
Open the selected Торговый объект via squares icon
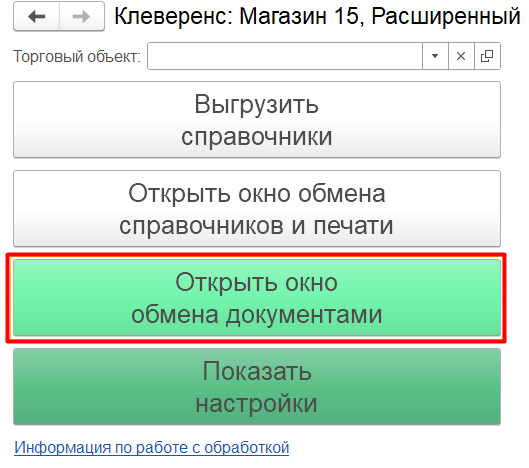click(487, 56)
